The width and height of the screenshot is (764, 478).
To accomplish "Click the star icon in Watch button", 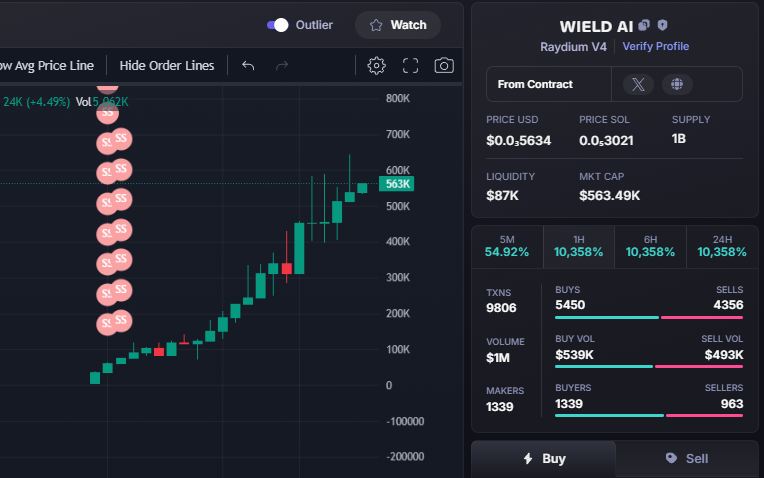I will [x=376, y=25].
